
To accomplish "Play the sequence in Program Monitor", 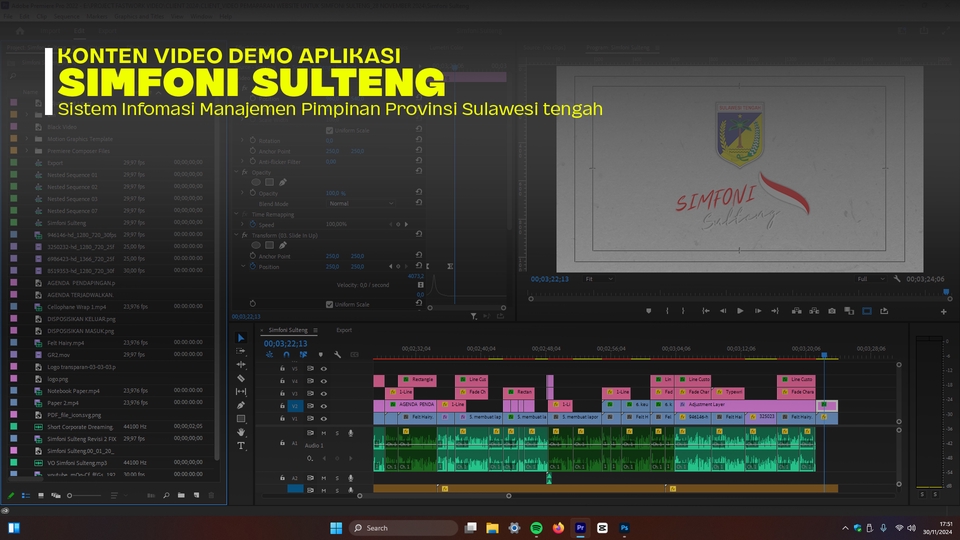I will (x=740, y=311).
